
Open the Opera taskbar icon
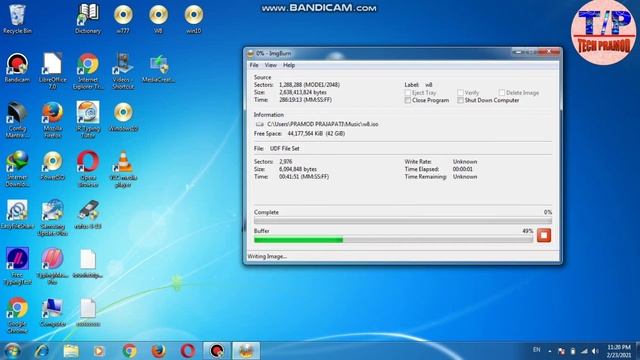pos(187,351)
